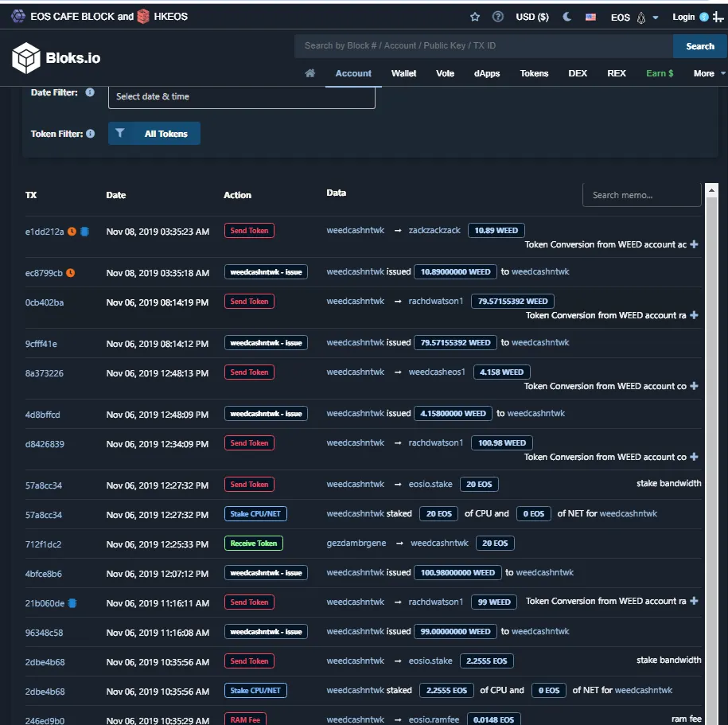The width and height of the screenshot is (728, 725).
Task: Open the US flag language selector
Action: coord(590,18)
